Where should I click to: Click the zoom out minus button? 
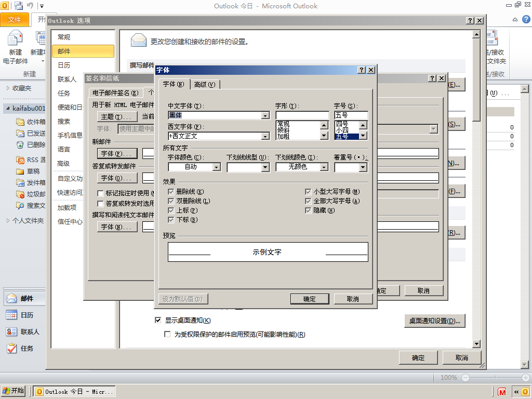[x=465, y=378]
